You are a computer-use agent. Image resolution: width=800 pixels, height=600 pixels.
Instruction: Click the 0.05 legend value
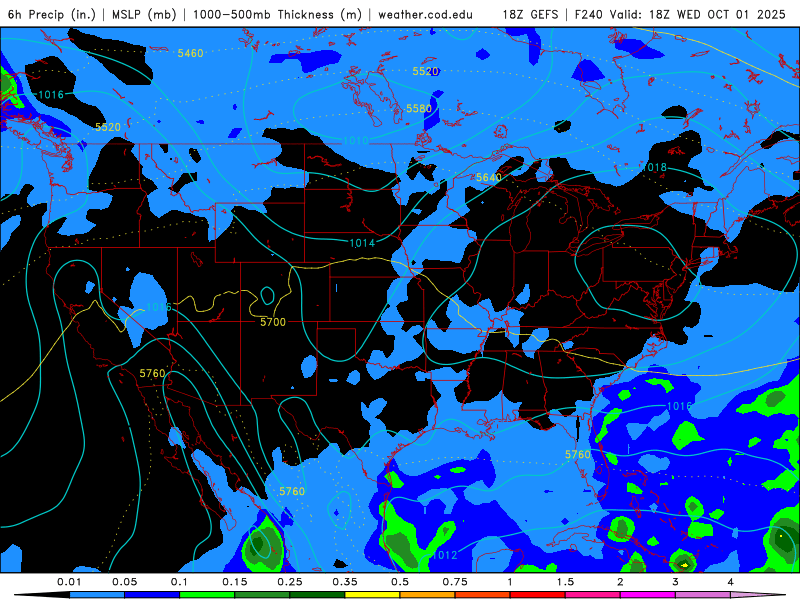pyautogui.click(x=124, y=582)
